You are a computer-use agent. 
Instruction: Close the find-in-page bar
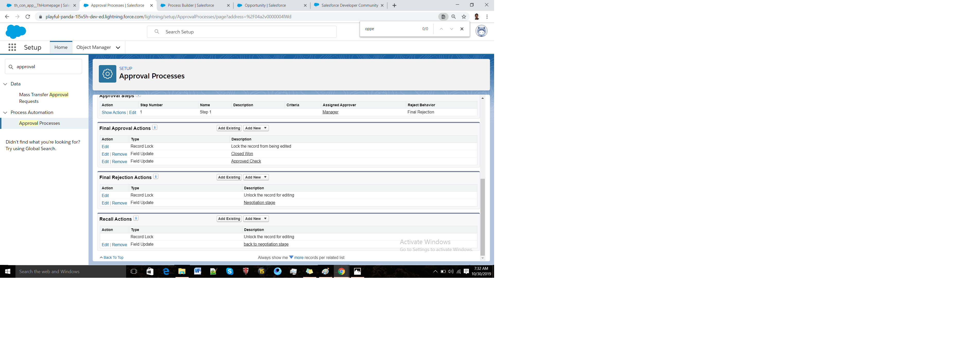coord(462,29)
